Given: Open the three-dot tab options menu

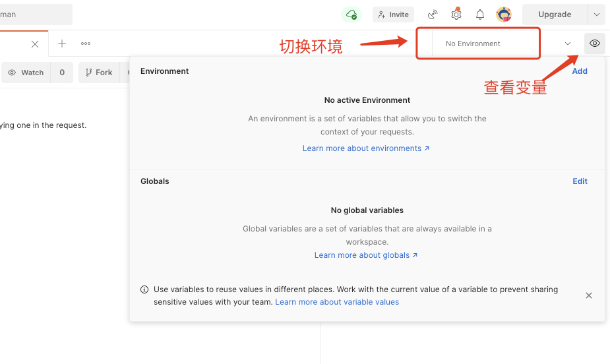Looking at the screenshot, I should coord(86,44).
